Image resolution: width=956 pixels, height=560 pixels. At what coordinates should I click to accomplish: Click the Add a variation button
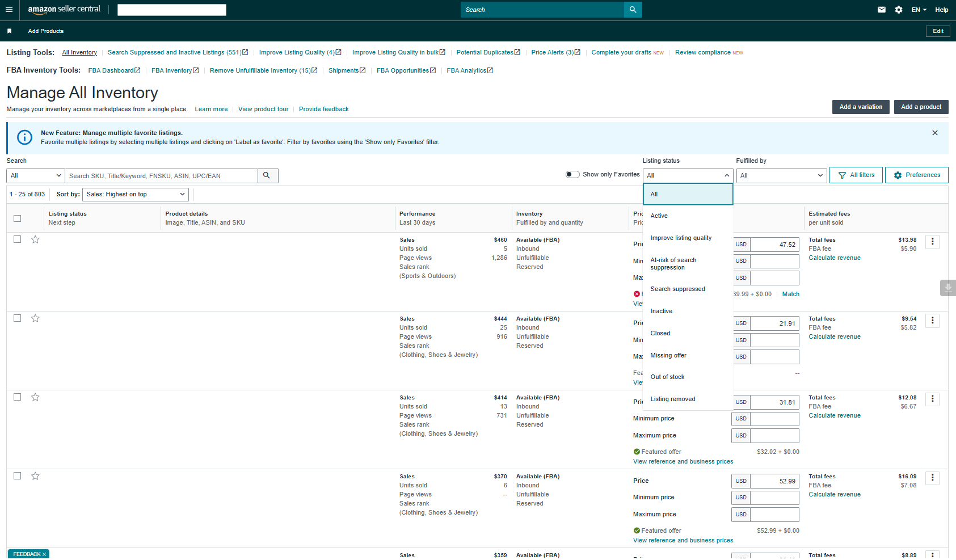[861, 107]
